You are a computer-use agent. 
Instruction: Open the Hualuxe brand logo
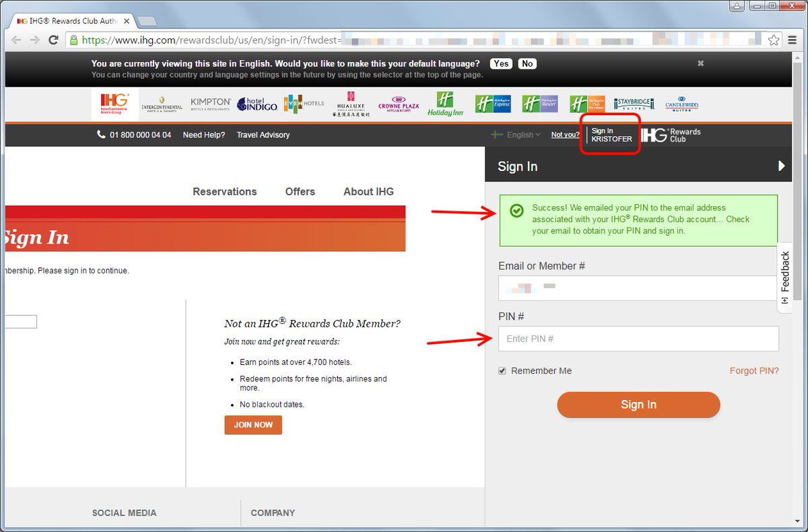click(351, 105)
